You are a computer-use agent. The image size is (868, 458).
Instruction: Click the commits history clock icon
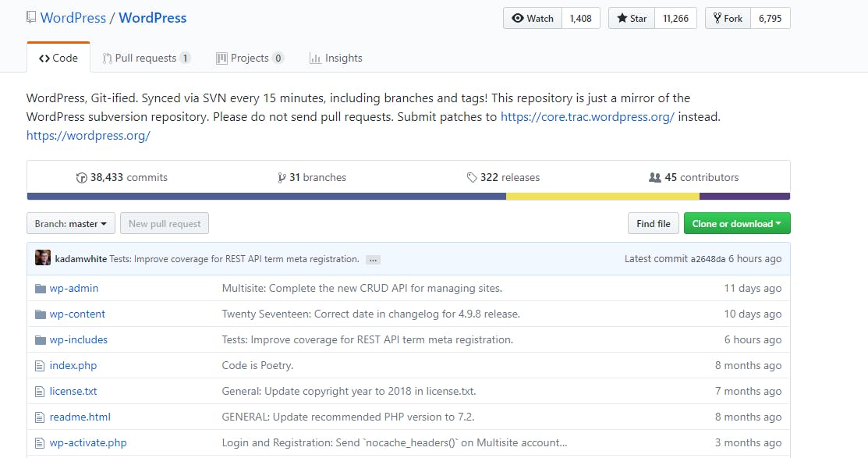(81, 178)
